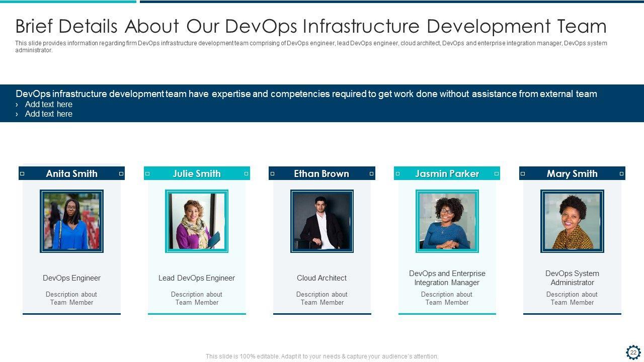Select the photo in the Anita Smith card
644x362 pixels.
click(71, 221)
